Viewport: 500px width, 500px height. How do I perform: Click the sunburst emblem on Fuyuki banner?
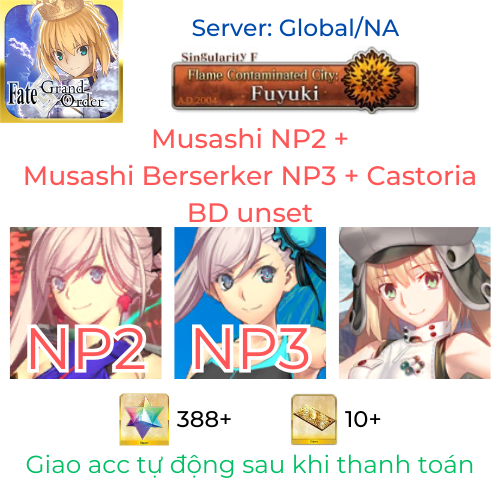(372, 80)
